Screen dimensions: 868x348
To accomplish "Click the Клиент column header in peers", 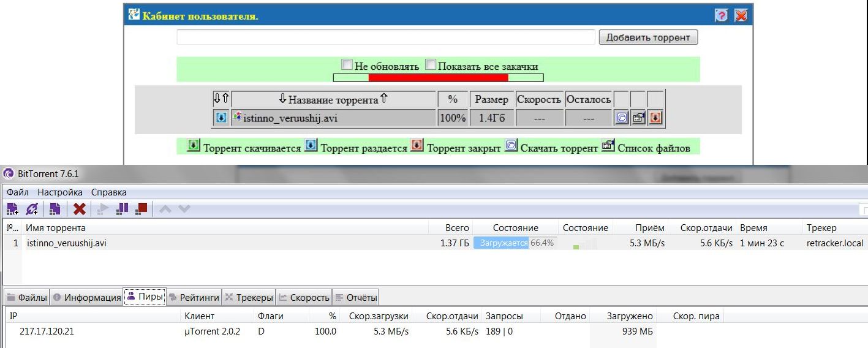I will [218, 316].
